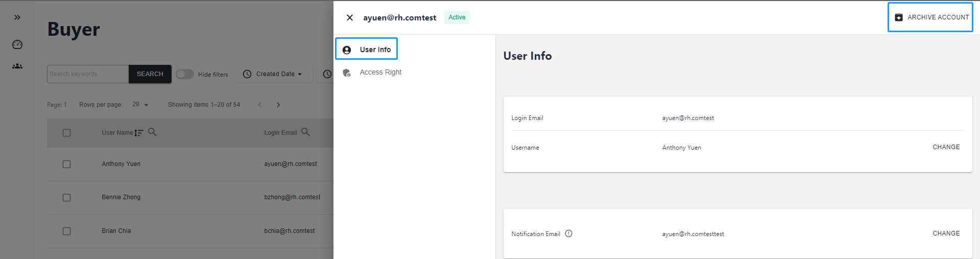
Task: Toggle the Hide filters switch
Action: tap(185, 74)
